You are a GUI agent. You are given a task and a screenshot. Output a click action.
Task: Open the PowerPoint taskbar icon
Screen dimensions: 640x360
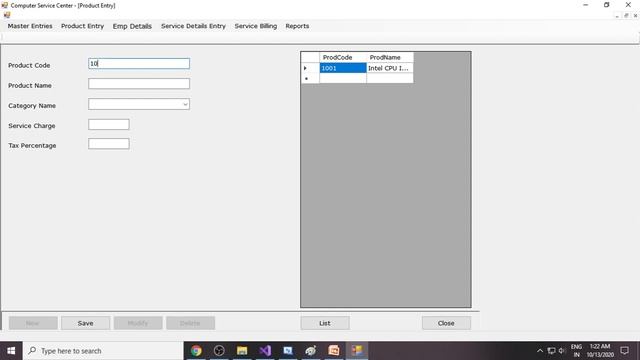click(x=333, y=351)
